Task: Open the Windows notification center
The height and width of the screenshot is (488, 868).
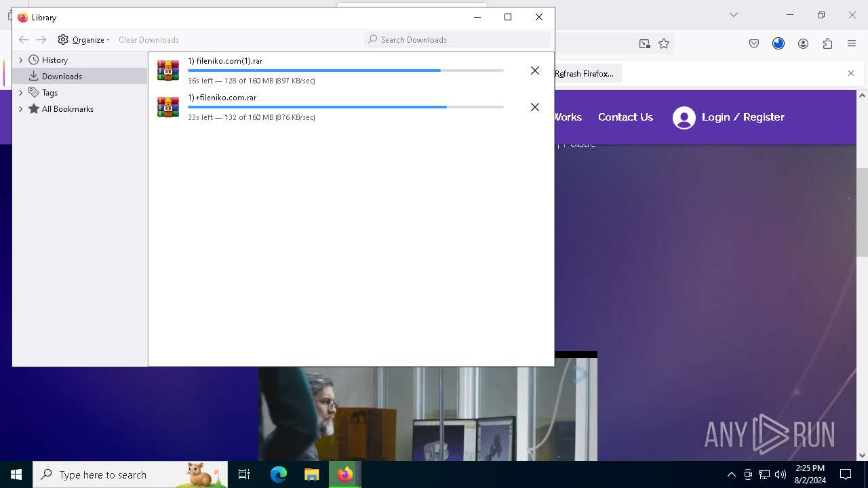Action: [846, 474]
